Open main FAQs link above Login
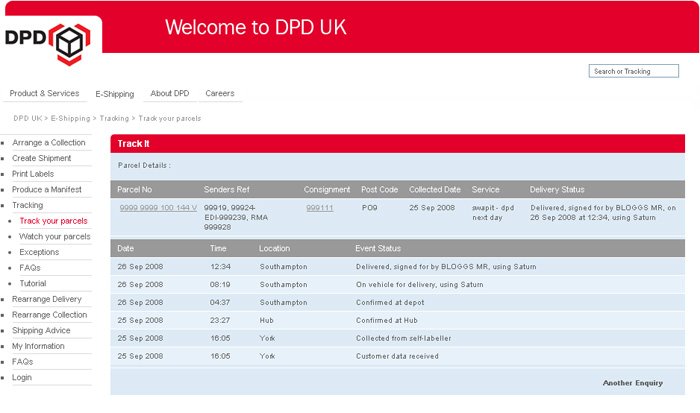Image resolution: width=700 pixels, height=413 pixels. click(22, 362)
